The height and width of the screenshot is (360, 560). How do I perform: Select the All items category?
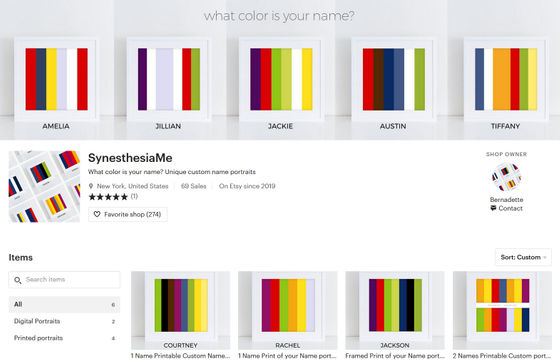64,305
